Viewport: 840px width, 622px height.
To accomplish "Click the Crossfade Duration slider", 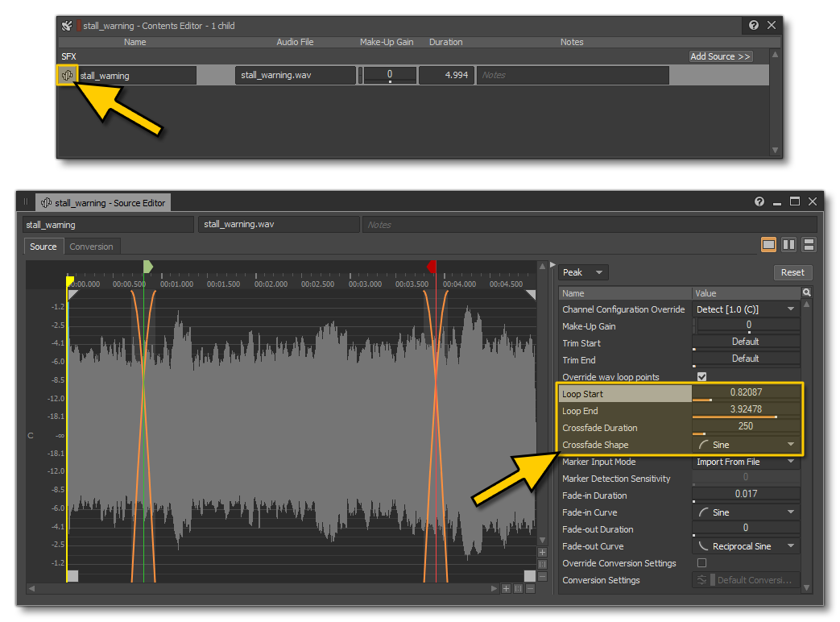I will [746, 427].
